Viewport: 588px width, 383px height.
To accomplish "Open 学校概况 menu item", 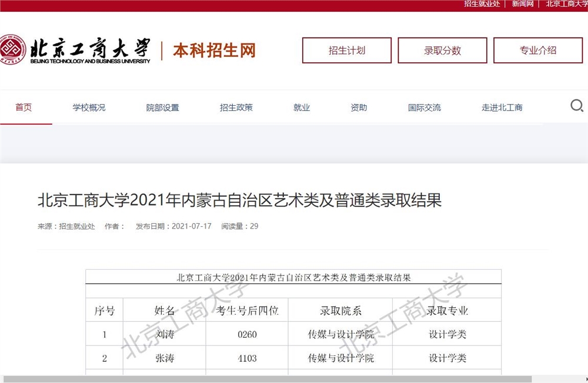I will (x=89, y=107).
